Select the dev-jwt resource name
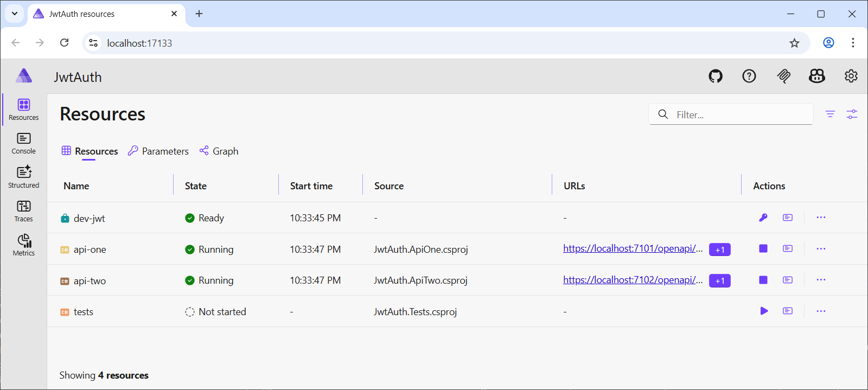Screen dimensions: 868x390 (x=90, y=219)
